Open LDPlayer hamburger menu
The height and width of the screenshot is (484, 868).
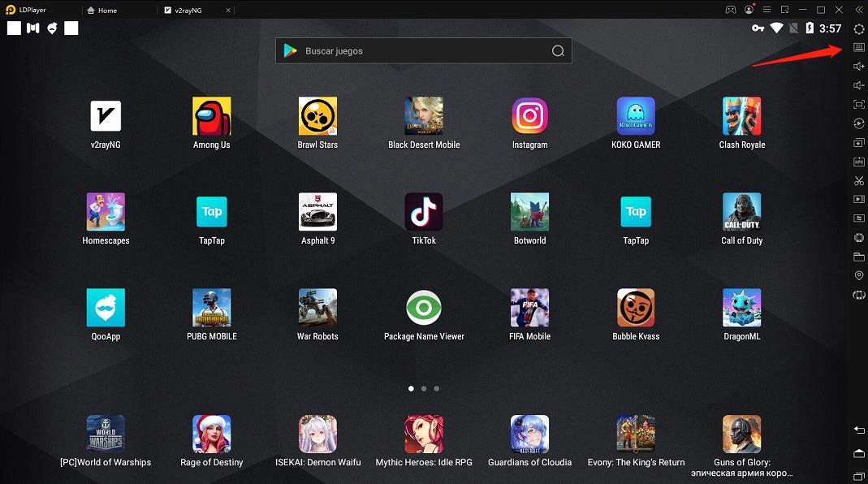click(x=767, y=10)
